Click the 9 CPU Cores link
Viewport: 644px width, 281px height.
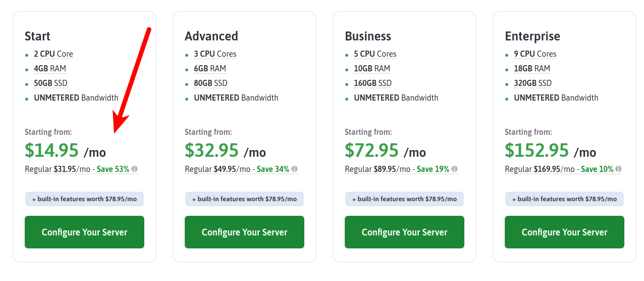(535, 54)
